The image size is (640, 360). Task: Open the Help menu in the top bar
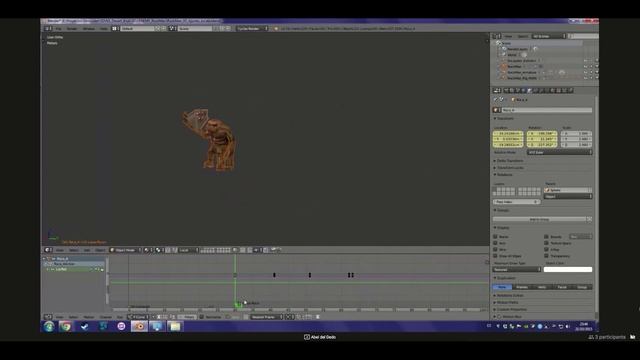[104, 29]
